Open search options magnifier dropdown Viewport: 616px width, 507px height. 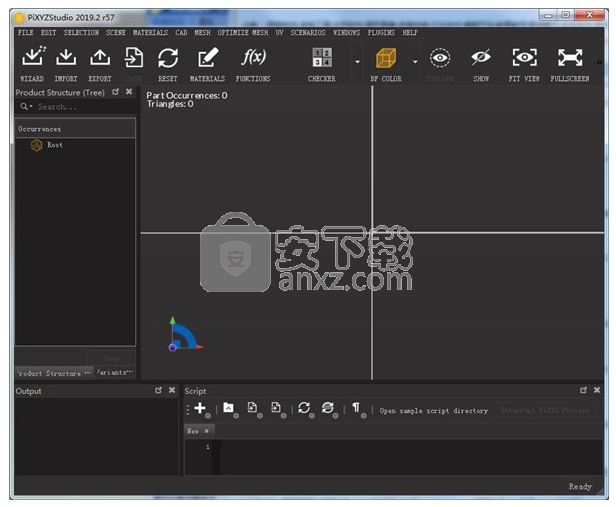pyautogui.click(x=26, y=106)
